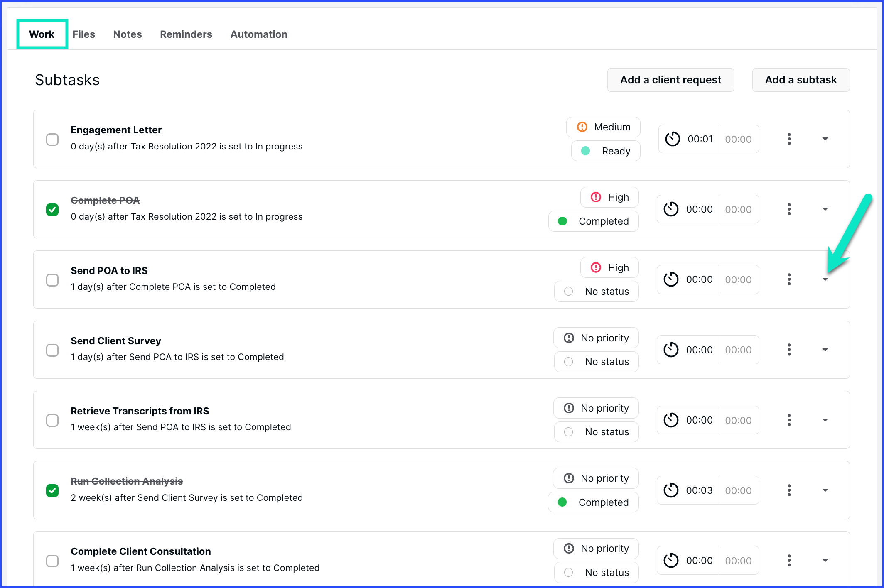Edit estimated time field for Send POA to IRS
Image resolution: width=884 pixels, height=588 pixels.
[x=738, y=279]
